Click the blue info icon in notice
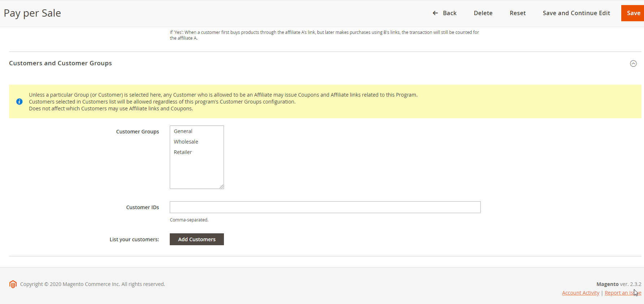The image size is (644, 304). (20, 102)
